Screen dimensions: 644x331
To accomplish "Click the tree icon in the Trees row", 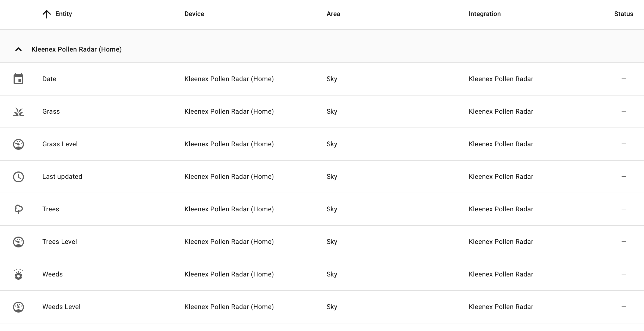I will pyautogui.click(x=18, y=209).
